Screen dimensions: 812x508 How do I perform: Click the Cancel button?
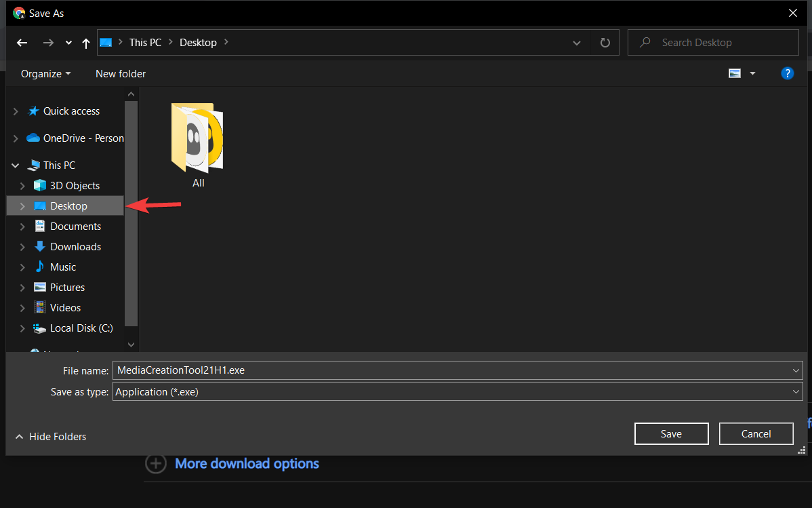point(756,434)
